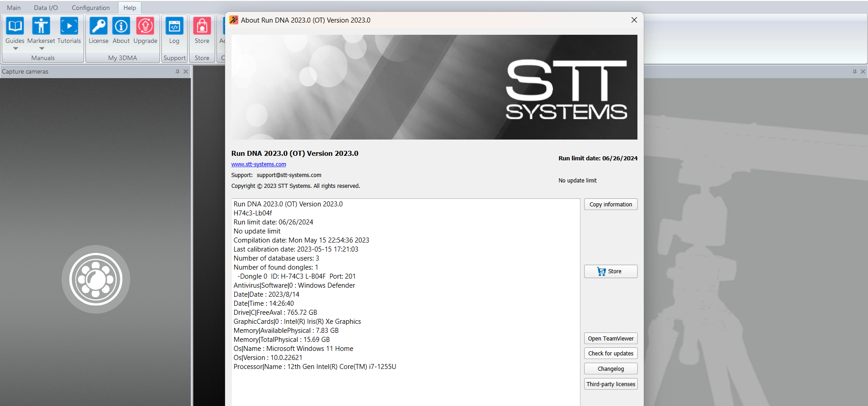
Task: Expand the Guides dropdown arrow
Action: [15, 48]
